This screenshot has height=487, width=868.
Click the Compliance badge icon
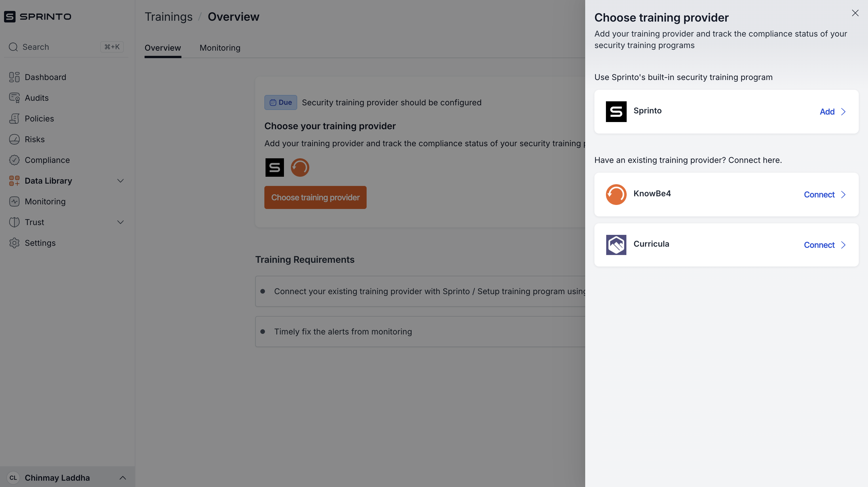[x=14, y=160]
